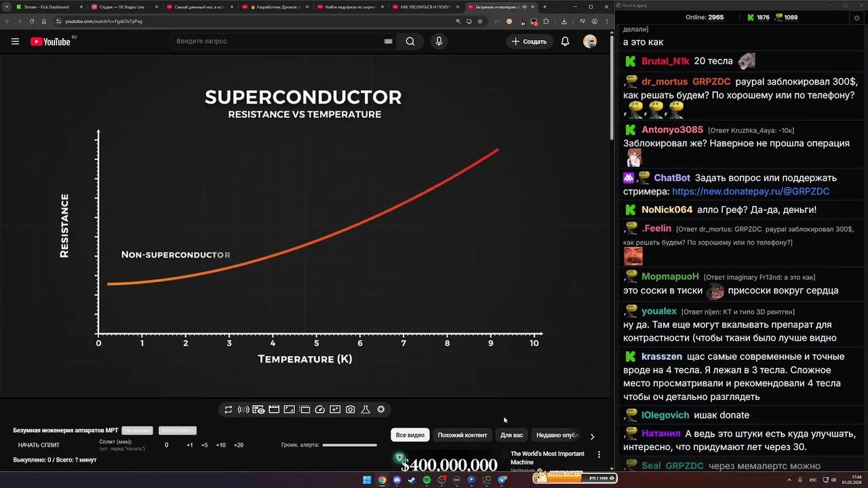Click the Создать create button
Screen dimensions: 868x488
click(x=529, y=41)
